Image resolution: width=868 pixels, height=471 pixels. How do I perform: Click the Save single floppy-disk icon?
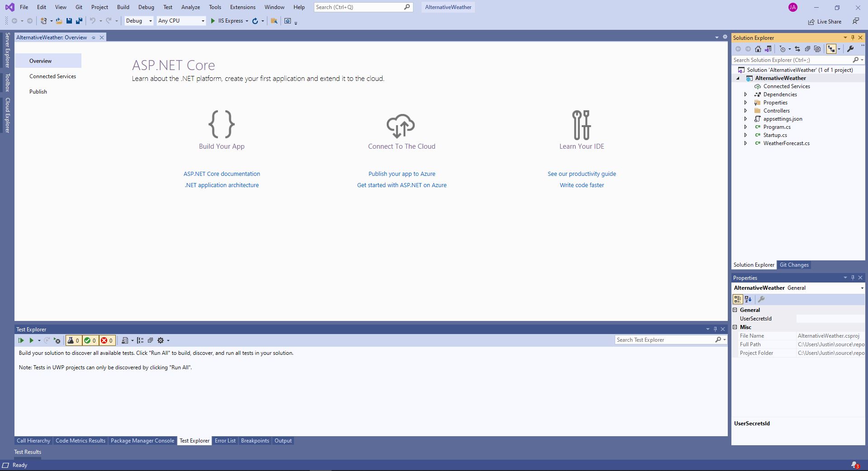click(69, 21)
